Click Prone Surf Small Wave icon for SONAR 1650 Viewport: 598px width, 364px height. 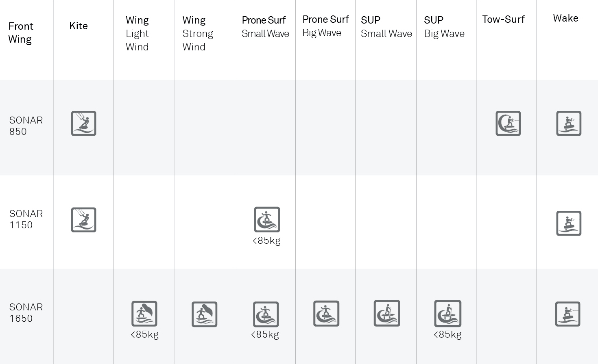pyautogui.click(x=266, y=314)
